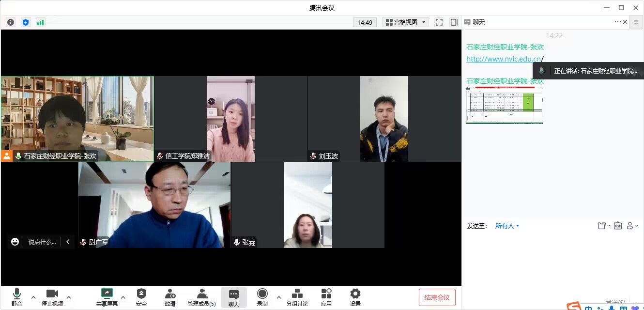This screenshot has height=310, width=644.
Task: Open 管理成员(5) participants panel
Action: [x=202, y=297]
